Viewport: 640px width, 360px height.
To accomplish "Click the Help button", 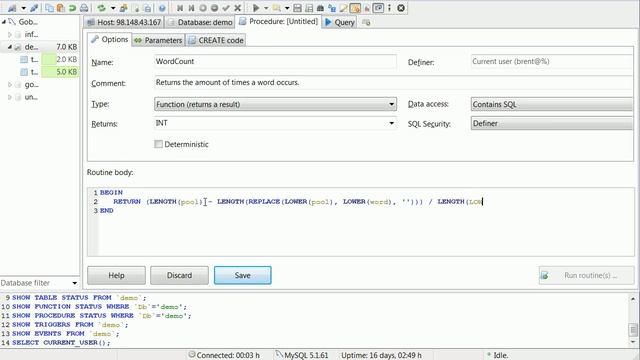I will tap(116, 276).
